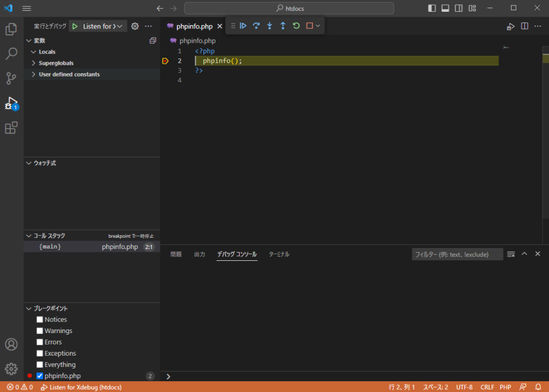Collapse the ブレークポイント section

tap(29, 308)
